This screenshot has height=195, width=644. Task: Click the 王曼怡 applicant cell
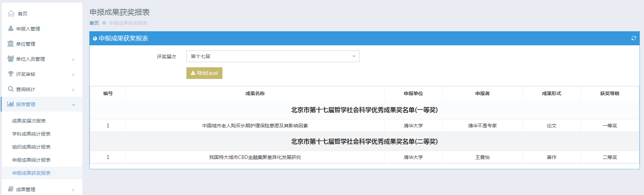pyautogui.click(x=482, y=157)
